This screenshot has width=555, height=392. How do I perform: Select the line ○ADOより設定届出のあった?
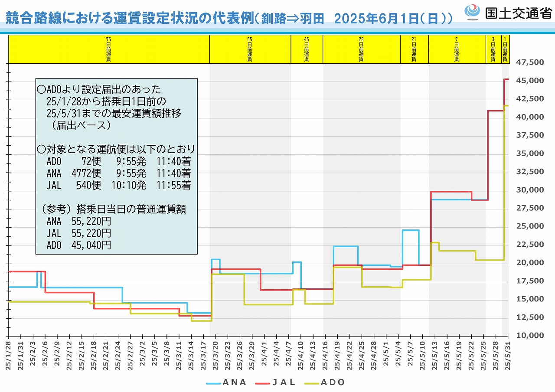point(99,90)
